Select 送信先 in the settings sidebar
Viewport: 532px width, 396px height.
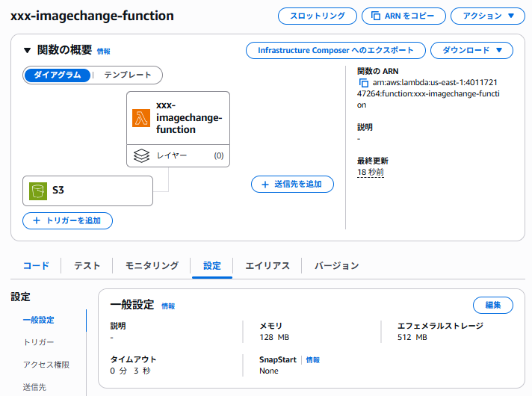(x=34, y=387)
